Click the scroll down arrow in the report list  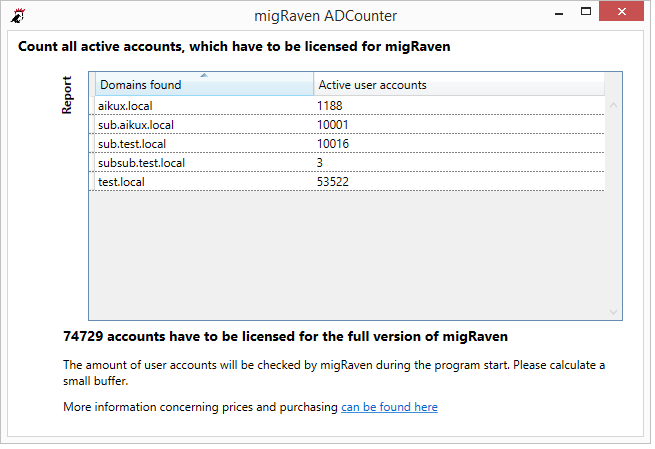pyautogui.click(x=613, y=312)
